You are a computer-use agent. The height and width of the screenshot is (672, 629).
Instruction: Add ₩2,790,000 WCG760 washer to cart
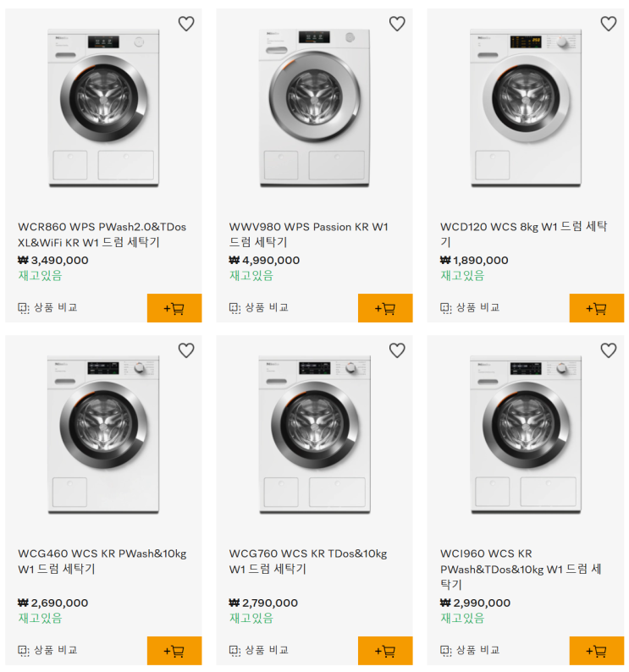385,651
